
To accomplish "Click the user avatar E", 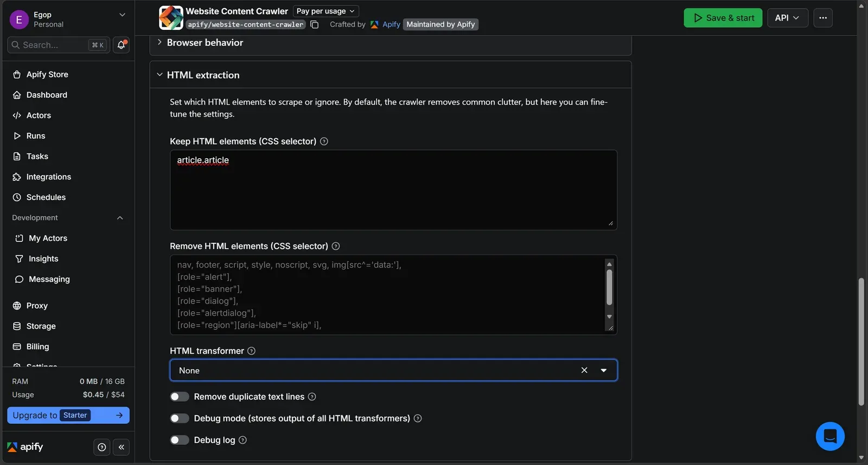I will (19, 20).
